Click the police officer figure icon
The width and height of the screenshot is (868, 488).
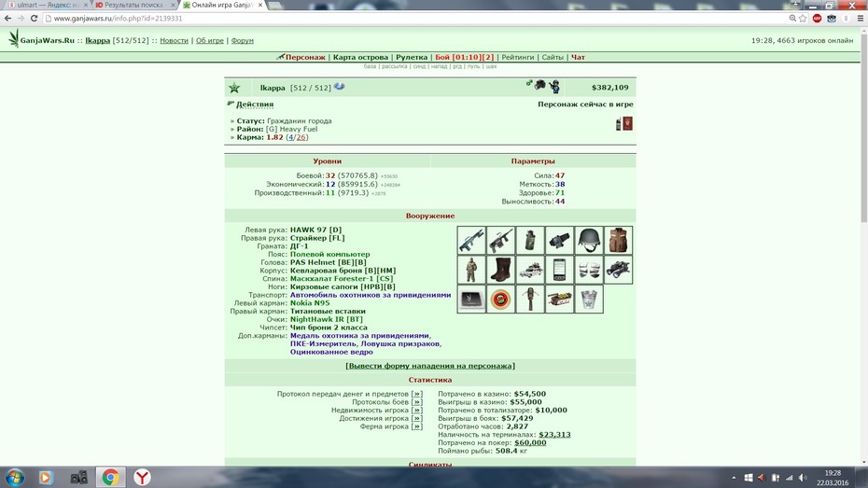pos(554,87)
